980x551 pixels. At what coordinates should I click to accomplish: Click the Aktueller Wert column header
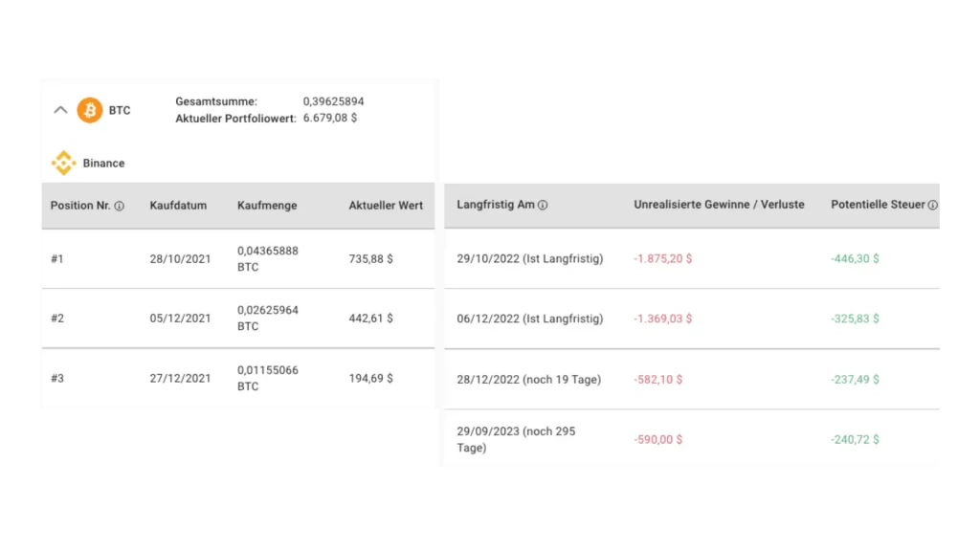coord(386,206)
